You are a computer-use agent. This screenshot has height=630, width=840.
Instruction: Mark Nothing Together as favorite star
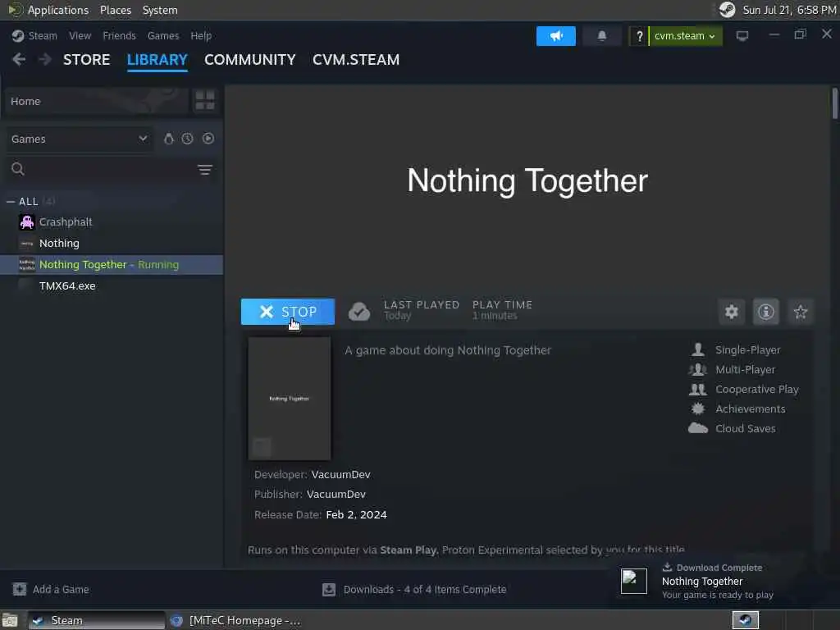click(801, 312)
